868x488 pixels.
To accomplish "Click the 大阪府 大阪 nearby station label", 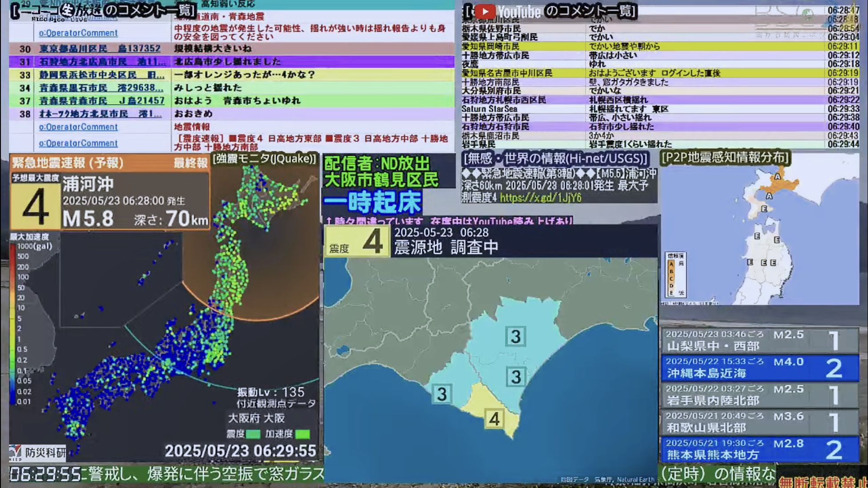I will (256, 418).
